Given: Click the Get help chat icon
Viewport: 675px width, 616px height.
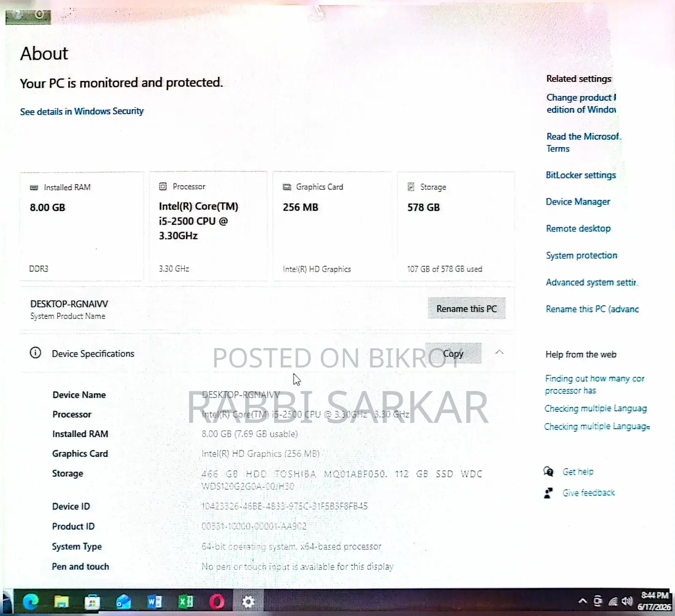Looking at the screenshot, I should (x=548, y=471).
